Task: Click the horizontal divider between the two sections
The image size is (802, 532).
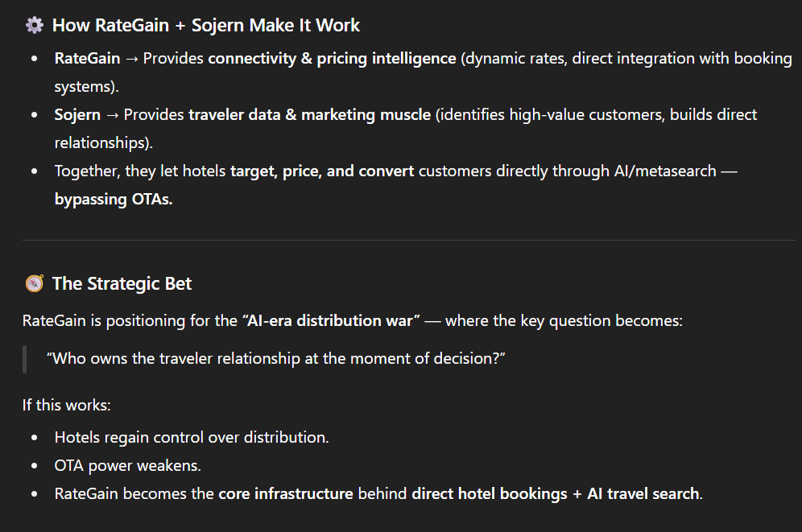Action: [401, 240]
